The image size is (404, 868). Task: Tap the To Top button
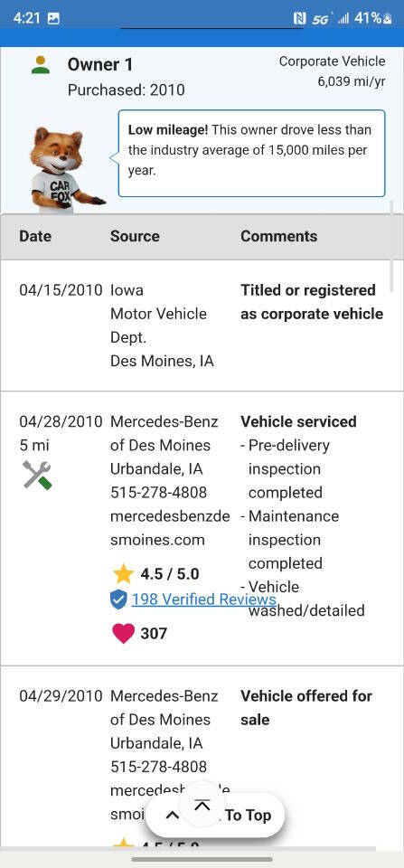tap(248, 816)
